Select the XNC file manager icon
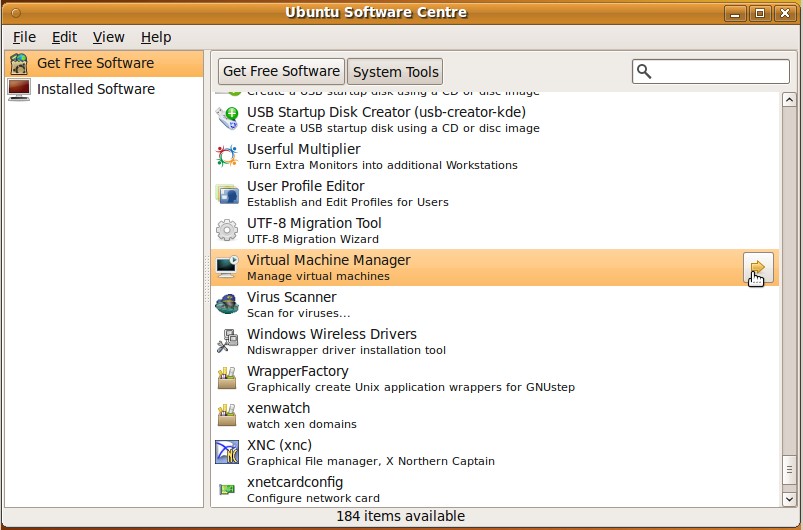Viewport: 803px width, 530px height. (227, 452)
